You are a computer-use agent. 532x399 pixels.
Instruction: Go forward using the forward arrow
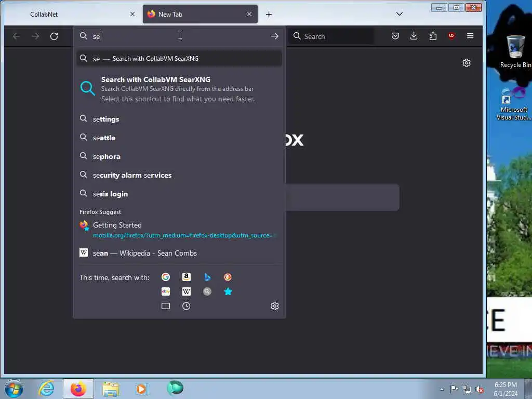pyautogui.click(x=35, y=36)
